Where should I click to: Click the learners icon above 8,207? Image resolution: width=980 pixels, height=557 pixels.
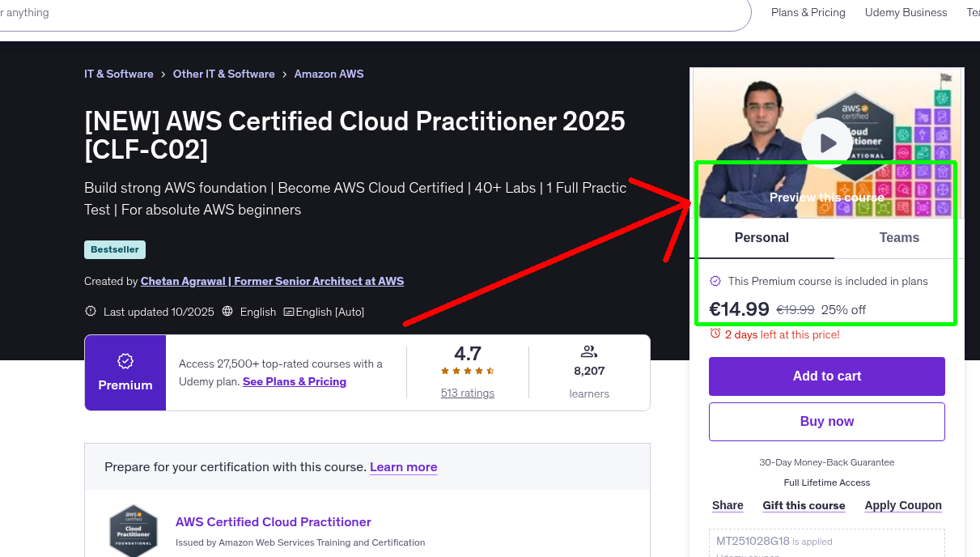588,351
